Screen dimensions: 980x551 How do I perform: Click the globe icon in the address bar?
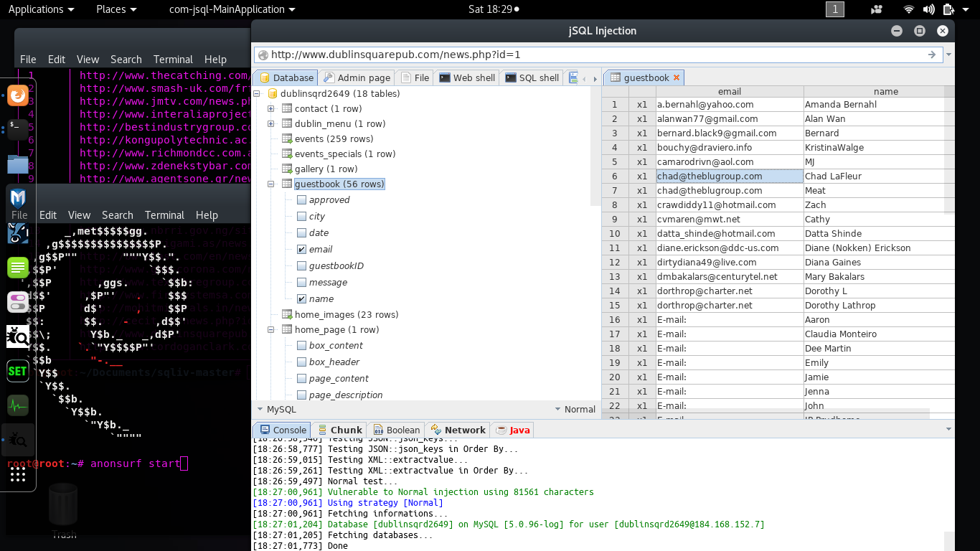pos(263,55)
